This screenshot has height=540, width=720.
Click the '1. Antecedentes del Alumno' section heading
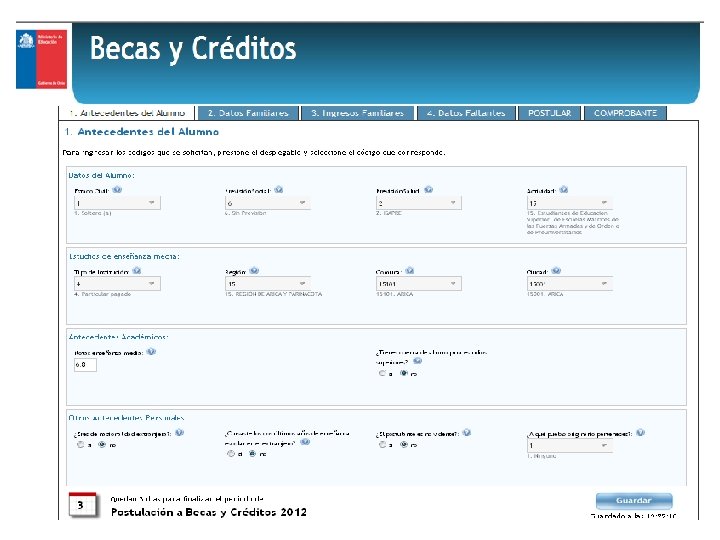pyautogui.click(x=142, y=132)
